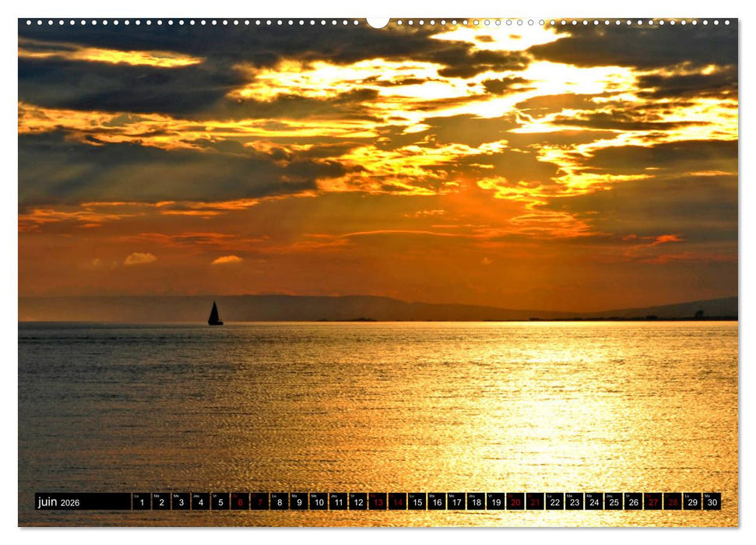Select date 18 cell
Viewport: 756px width, 545px height.
click(x=476, y=502)
